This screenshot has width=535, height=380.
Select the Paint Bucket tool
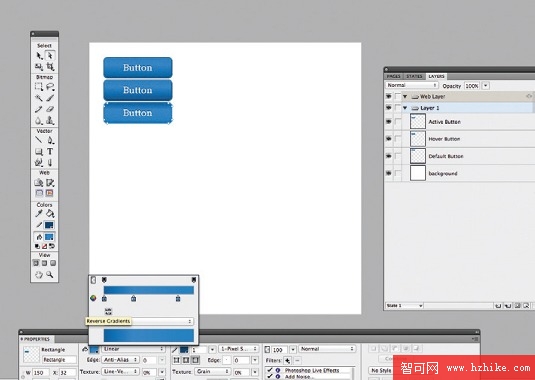[50, 214]
